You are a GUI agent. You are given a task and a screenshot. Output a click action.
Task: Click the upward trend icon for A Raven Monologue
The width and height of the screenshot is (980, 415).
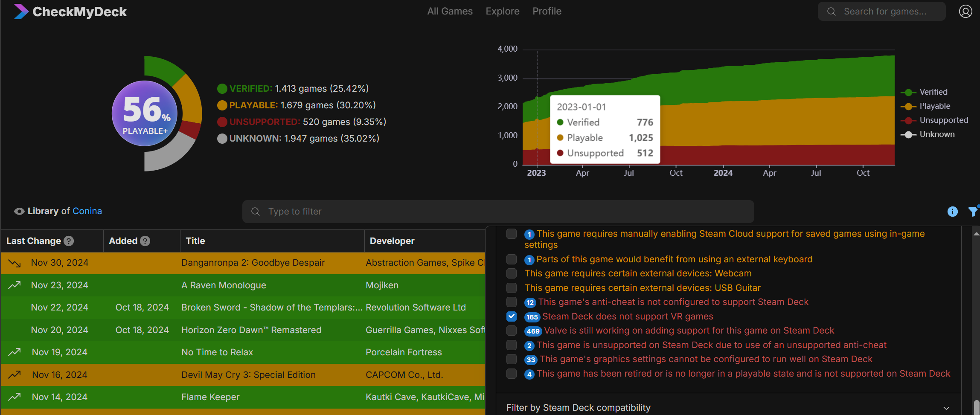click(15, 285)
